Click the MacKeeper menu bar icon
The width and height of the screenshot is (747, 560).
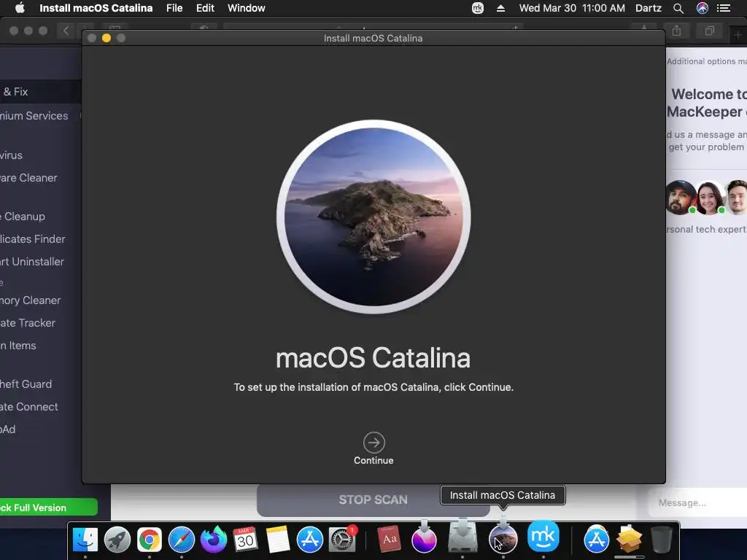coord(477,8)
